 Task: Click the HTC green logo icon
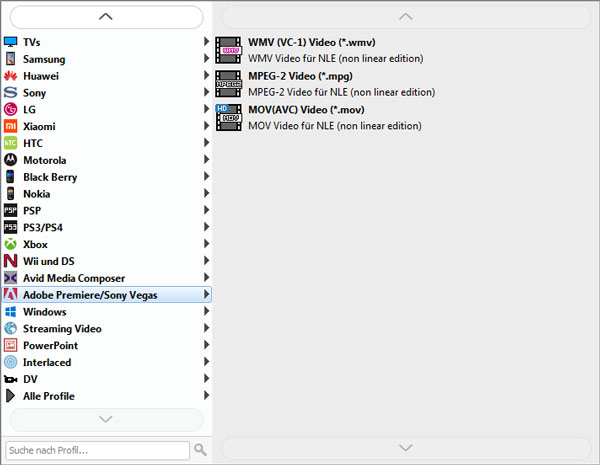[11, 143]
